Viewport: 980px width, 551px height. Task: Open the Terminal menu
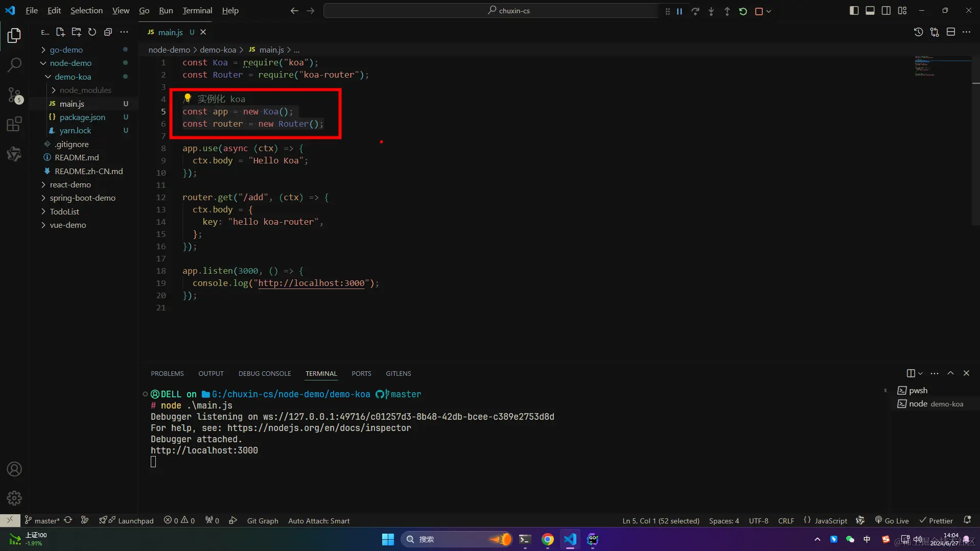(197, 11)
